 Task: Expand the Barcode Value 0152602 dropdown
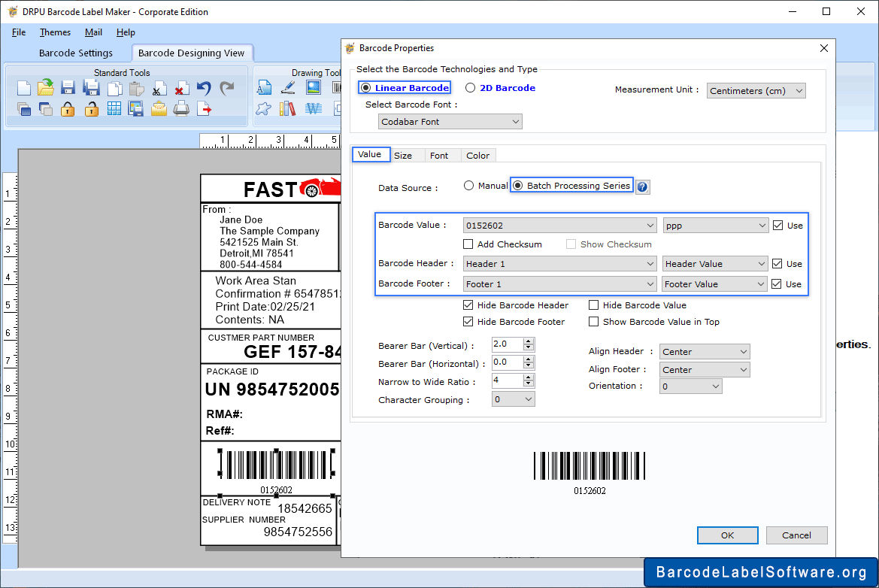point(559,226)
